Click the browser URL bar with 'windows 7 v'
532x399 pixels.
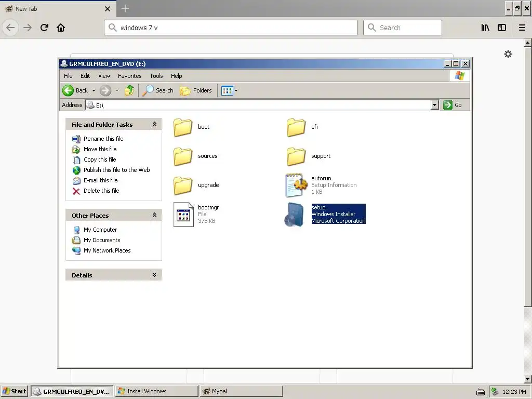tap(231, 28)
